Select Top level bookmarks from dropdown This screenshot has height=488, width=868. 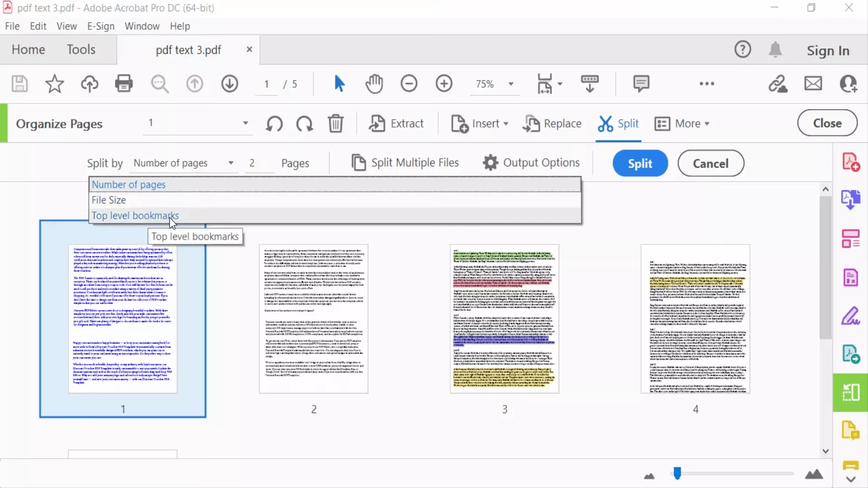tap(135, 215)
